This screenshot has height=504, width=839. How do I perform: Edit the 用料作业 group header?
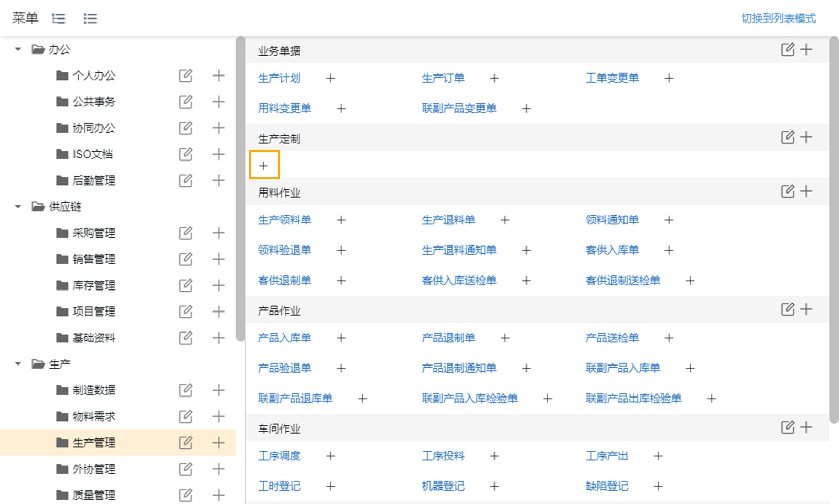click(788, 191)
